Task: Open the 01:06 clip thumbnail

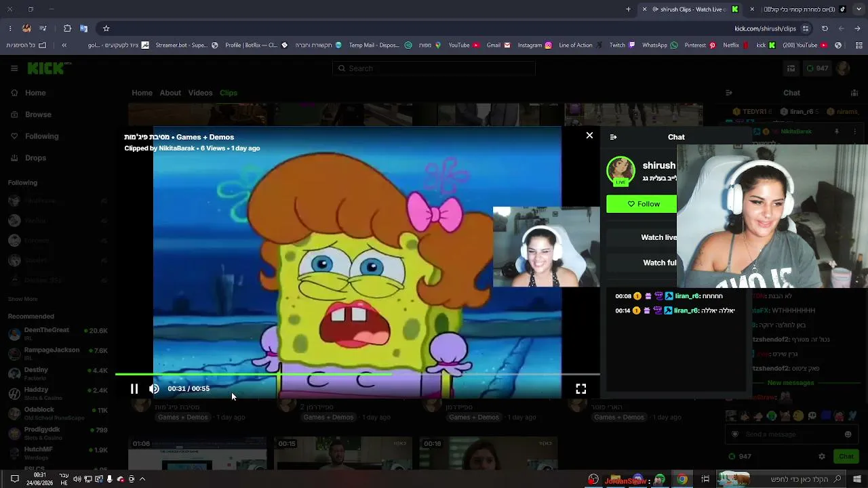Action: 197,453
